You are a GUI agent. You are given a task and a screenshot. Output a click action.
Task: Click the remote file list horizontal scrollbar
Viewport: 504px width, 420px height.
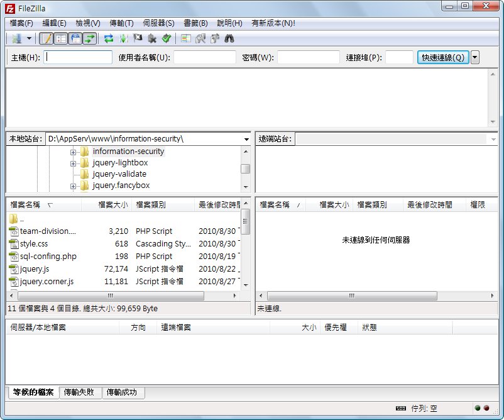click(352, 296)
